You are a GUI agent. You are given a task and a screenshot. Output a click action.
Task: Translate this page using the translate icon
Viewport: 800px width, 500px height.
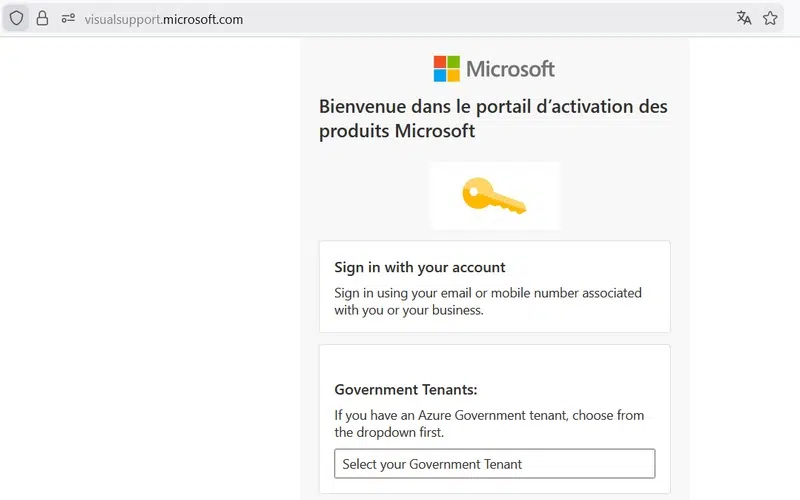[x=744, y=18]
